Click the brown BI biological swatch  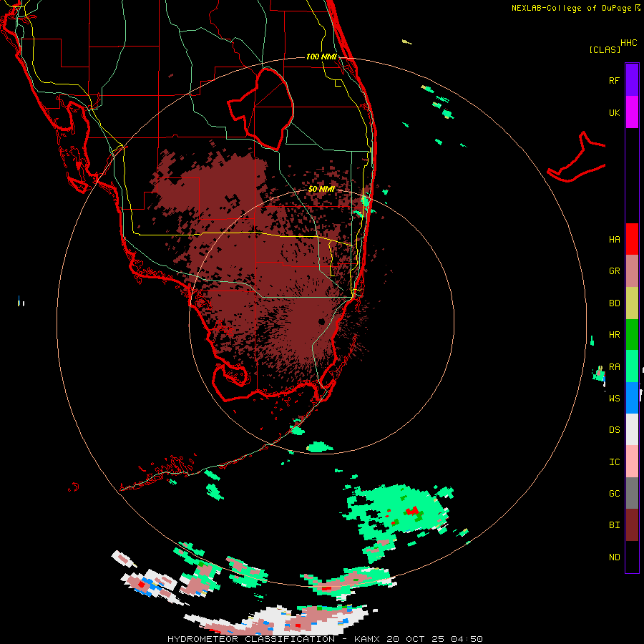pos(632,525)
